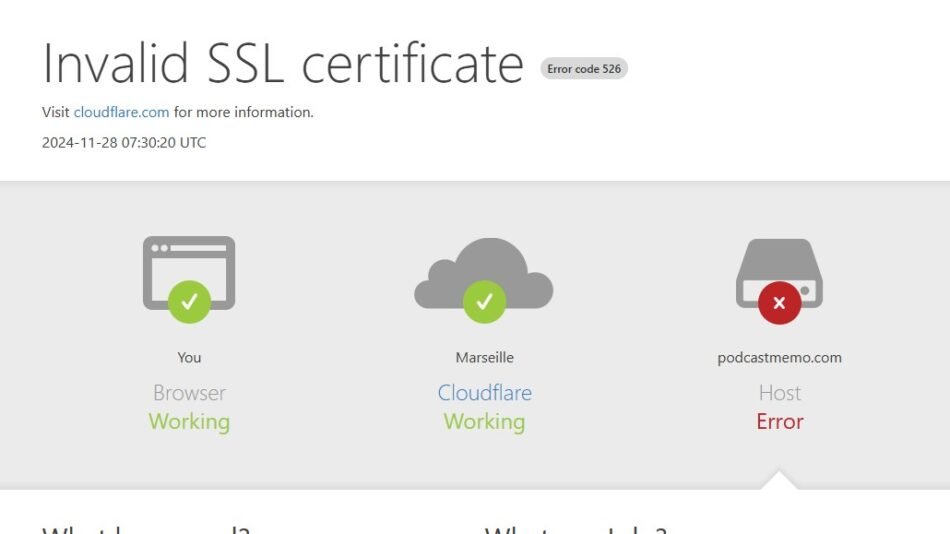
Task: Click the green checkmark on cloud icon
Action: pos(484,301)
